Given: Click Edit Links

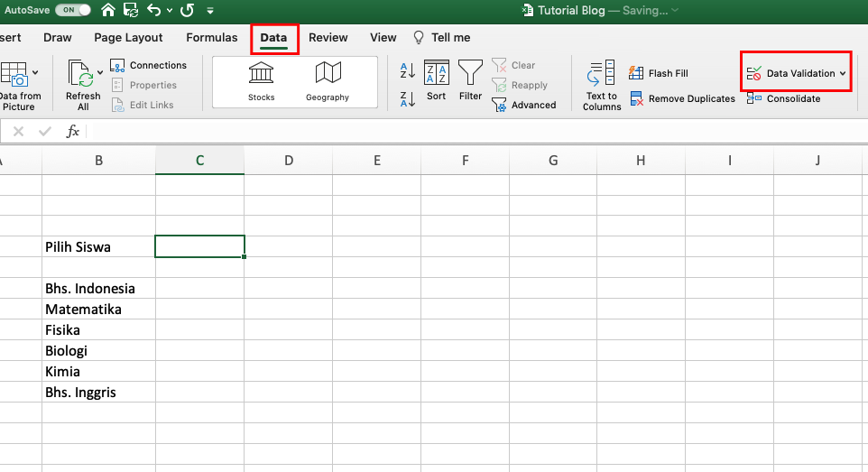Looking at the screenshot, I should coord(143,106).
